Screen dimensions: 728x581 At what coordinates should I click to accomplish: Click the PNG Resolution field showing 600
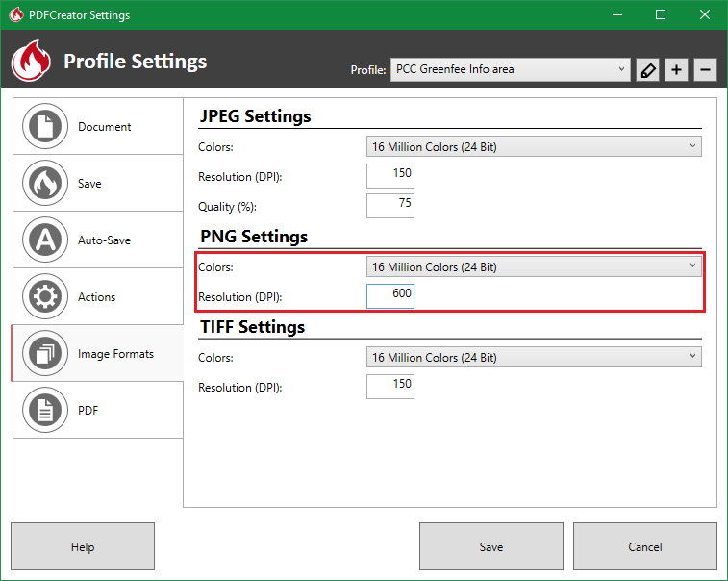[x=390, y=295]
